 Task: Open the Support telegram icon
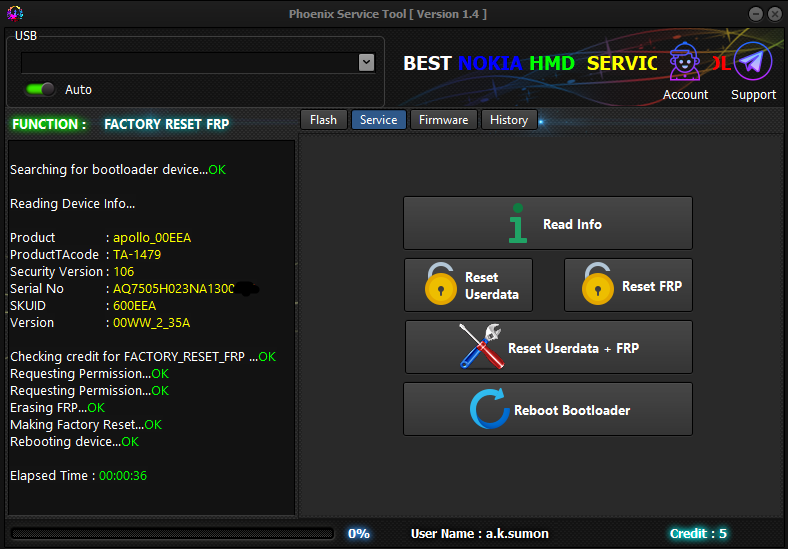click(752, 61)
